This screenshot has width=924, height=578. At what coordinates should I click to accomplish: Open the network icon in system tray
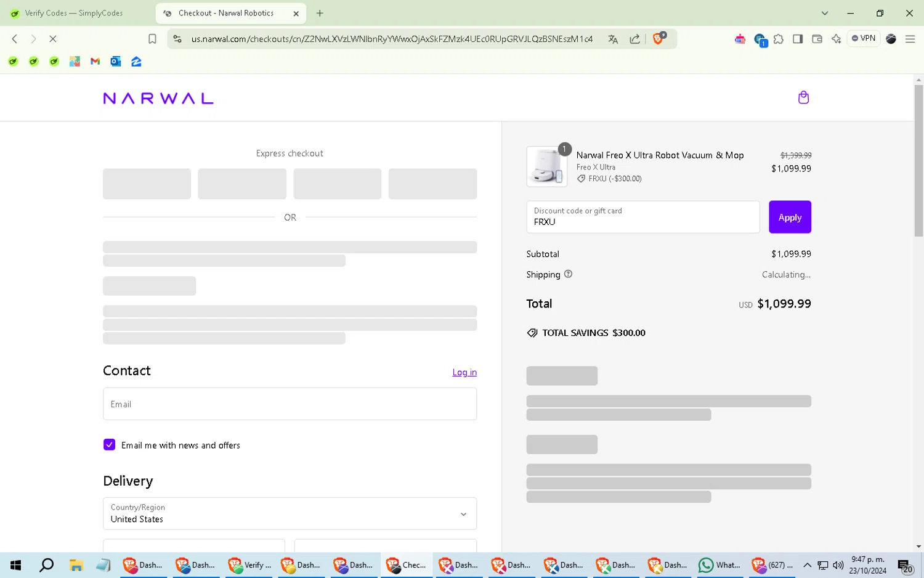tap(822, 565)
